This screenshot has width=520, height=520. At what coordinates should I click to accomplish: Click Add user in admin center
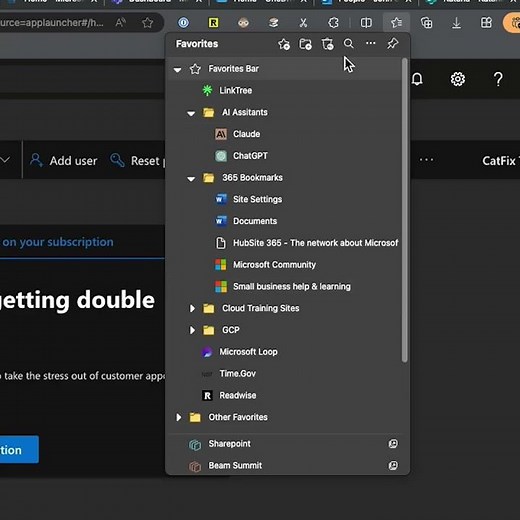[x=63, y=161]
